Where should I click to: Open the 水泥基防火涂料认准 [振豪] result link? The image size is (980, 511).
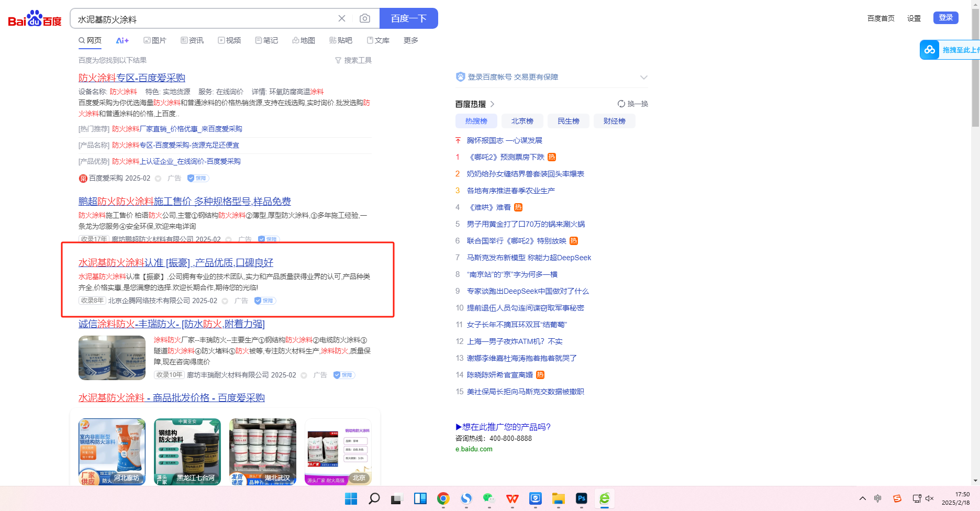[x=175, y=262]
